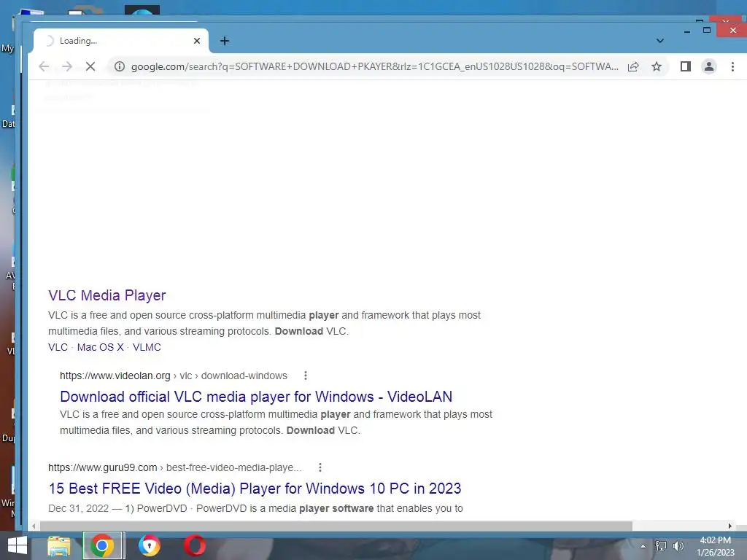Open the VLC sublink
747x560 pixels.
[58, 347]
